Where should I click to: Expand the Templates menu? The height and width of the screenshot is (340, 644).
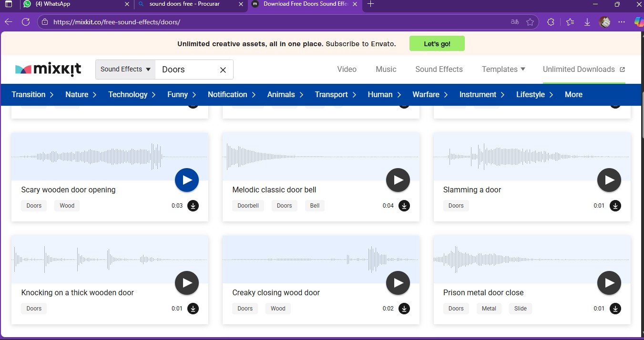(503, 70)
